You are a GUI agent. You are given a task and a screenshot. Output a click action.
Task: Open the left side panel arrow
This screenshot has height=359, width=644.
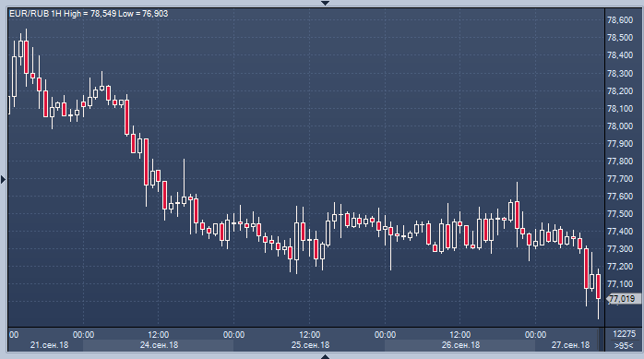[4, 179]
